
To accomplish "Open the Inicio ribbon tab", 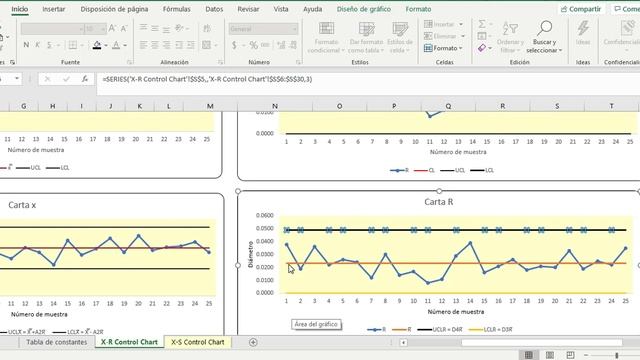I will [20, 9].
